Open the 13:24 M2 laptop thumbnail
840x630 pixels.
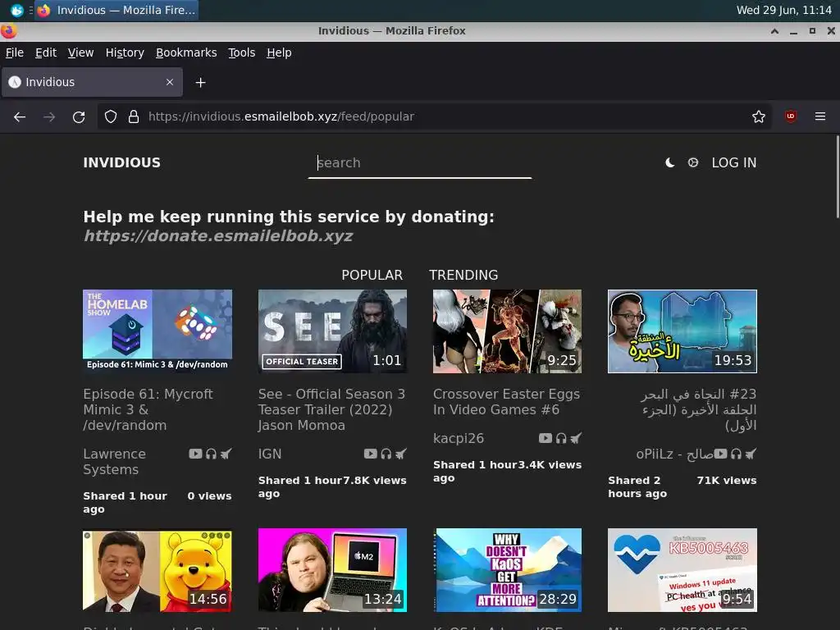coord(332,570)
